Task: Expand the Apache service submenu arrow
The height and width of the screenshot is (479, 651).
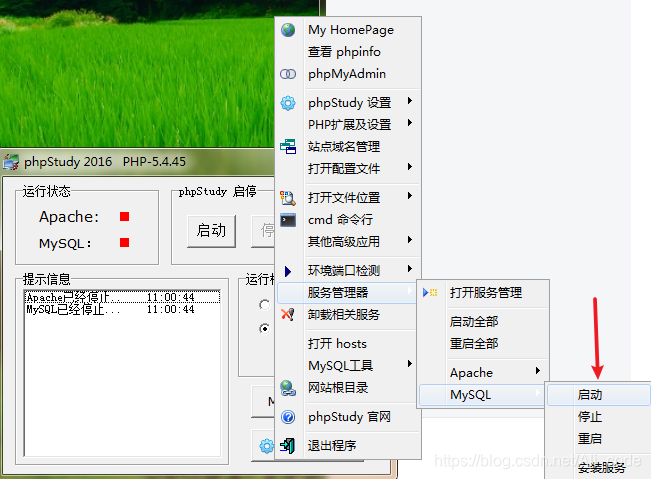Action: [x=538, y=371]
